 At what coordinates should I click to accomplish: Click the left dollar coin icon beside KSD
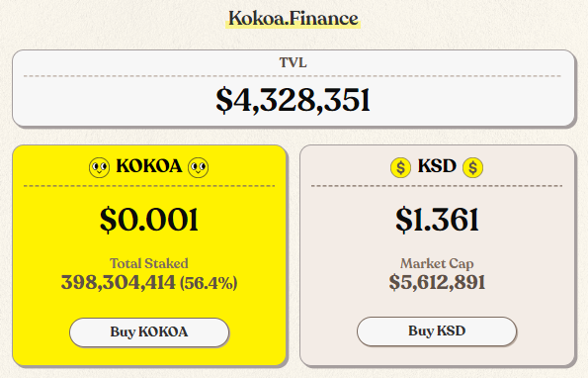401,167
